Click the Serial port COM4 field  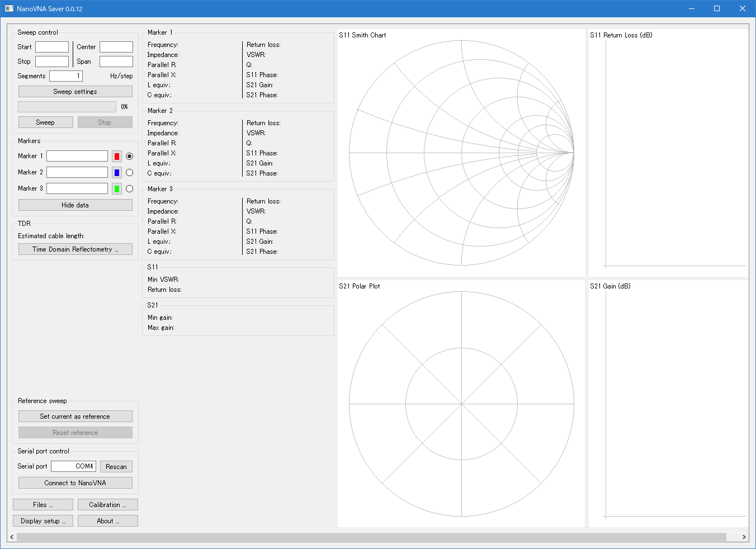(x=73, y=466)
